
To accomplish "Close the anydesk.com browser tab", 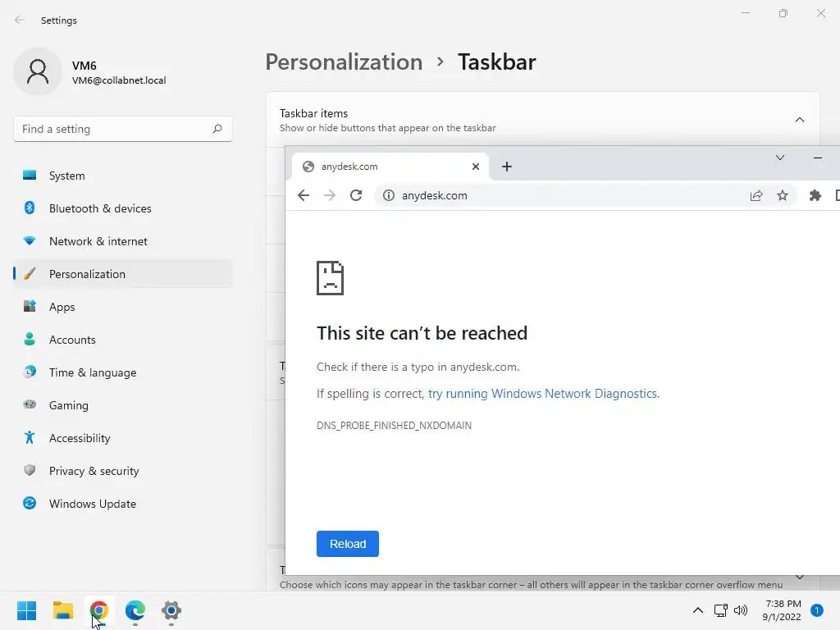I will pos(475,167).
